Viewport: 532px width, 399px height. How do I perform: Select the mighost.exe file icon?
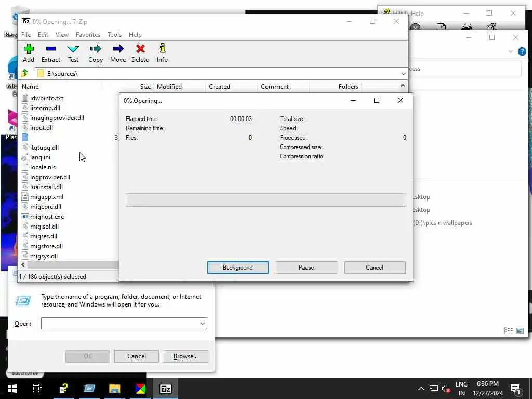[25, 217]
